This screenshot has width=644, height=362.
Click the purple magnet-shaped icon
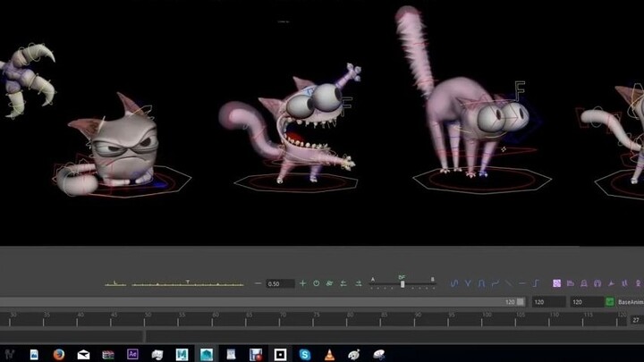(597, 283)
